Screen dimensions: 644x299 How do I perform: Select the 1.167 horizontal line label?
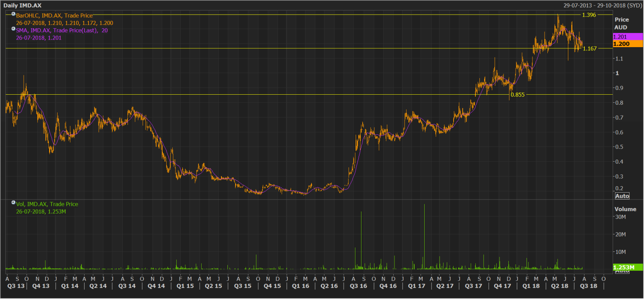[x=590, y=48]
